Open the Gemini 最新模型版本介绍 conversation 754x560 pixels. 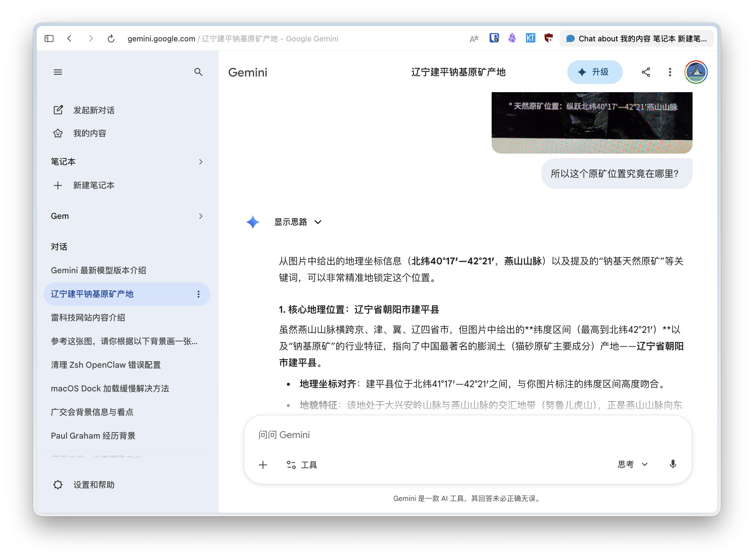point(98,270)
